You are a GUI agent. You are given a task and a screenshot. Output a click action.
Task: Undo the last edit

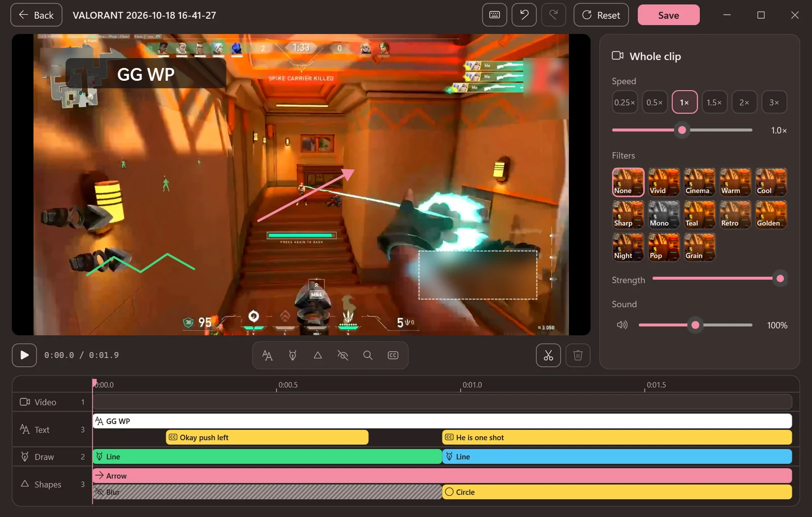pyautogui.click(x=524, y=15)
